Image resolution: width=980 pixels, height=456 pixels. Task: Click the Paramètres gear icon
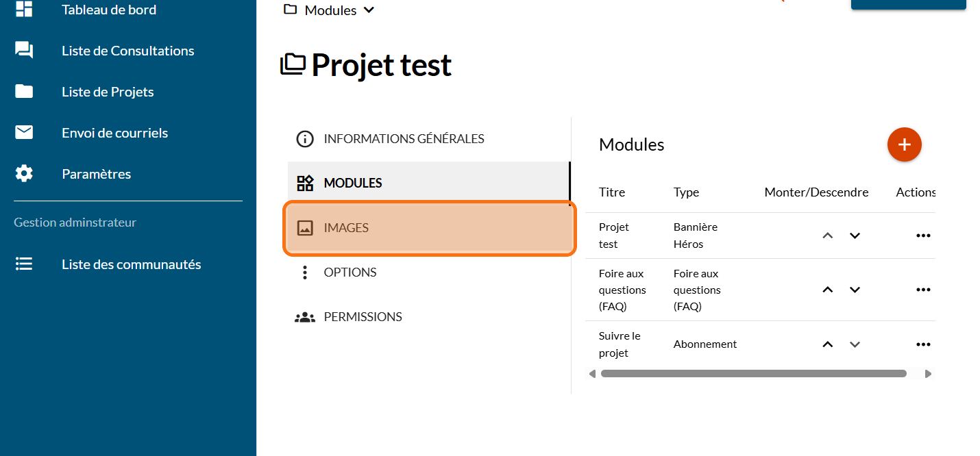(24, 174)
